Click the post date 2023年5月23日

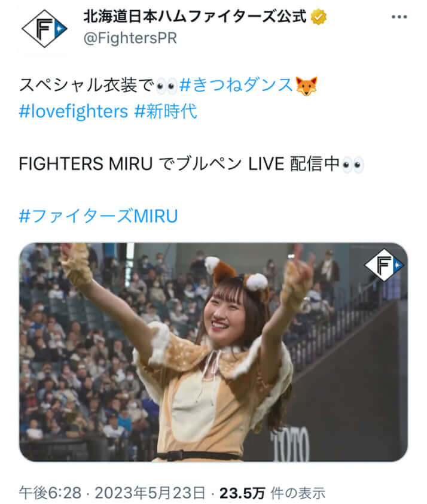click(150, 493)
